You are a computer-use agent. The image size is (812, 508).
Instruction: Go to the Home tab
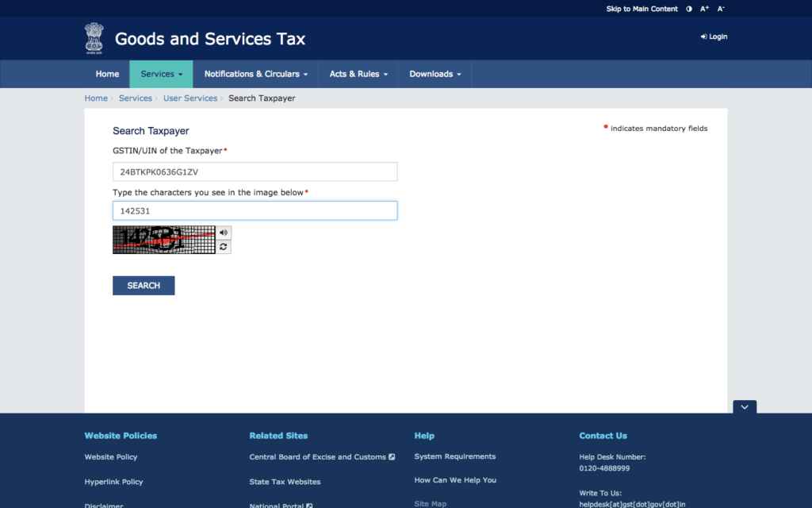coord(107,74)
